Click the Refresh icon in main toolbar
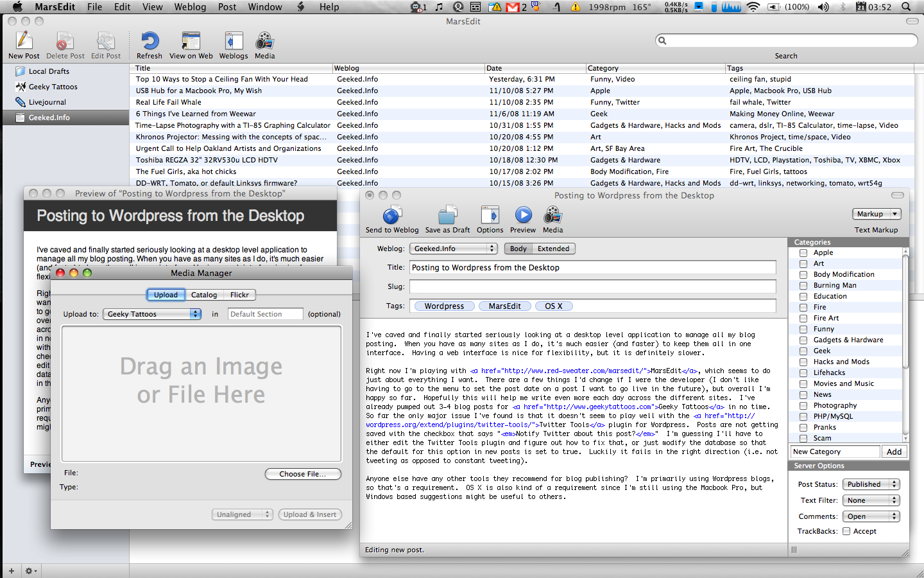 pos(150,42)
